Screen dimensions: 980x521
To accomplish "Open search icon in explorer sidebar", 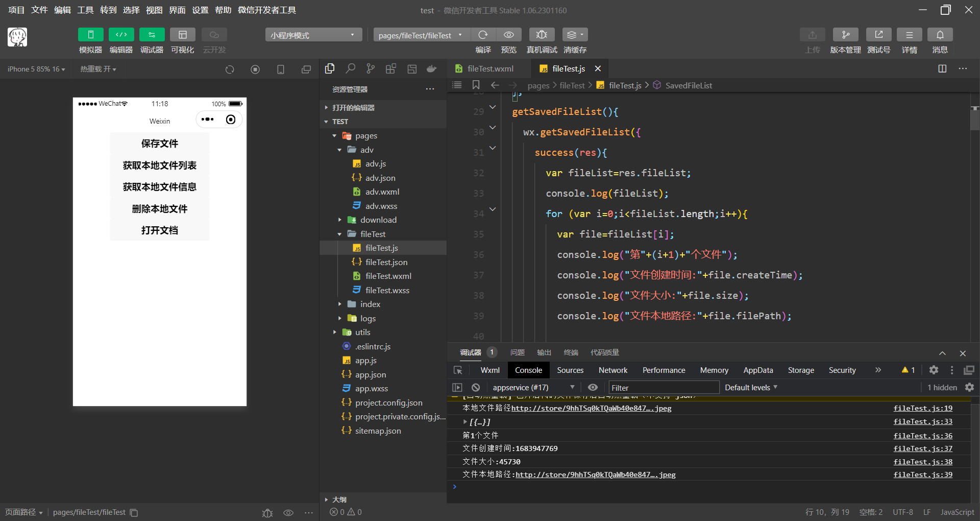I will pos(350,69).
